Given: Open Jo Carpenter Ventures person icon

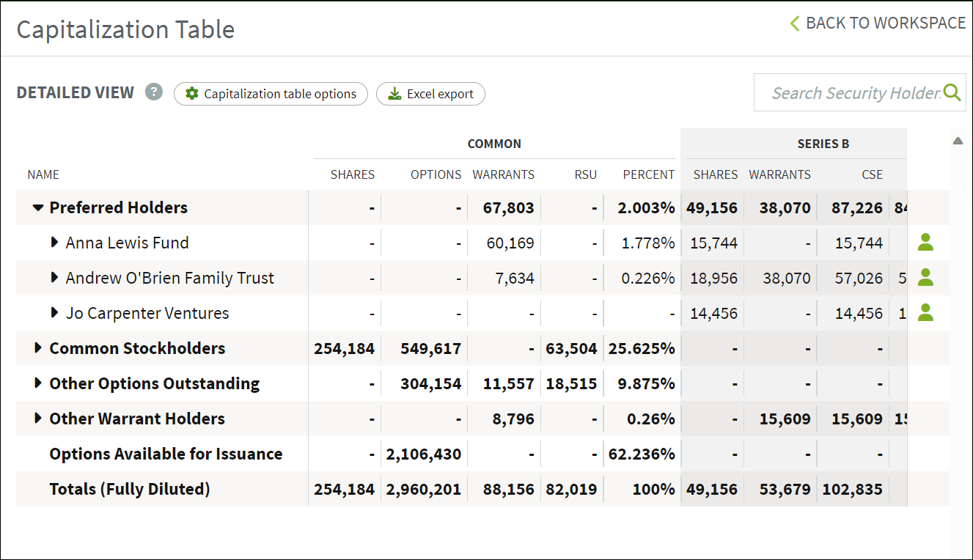Looking at the screenshot, I should [925, 312].
